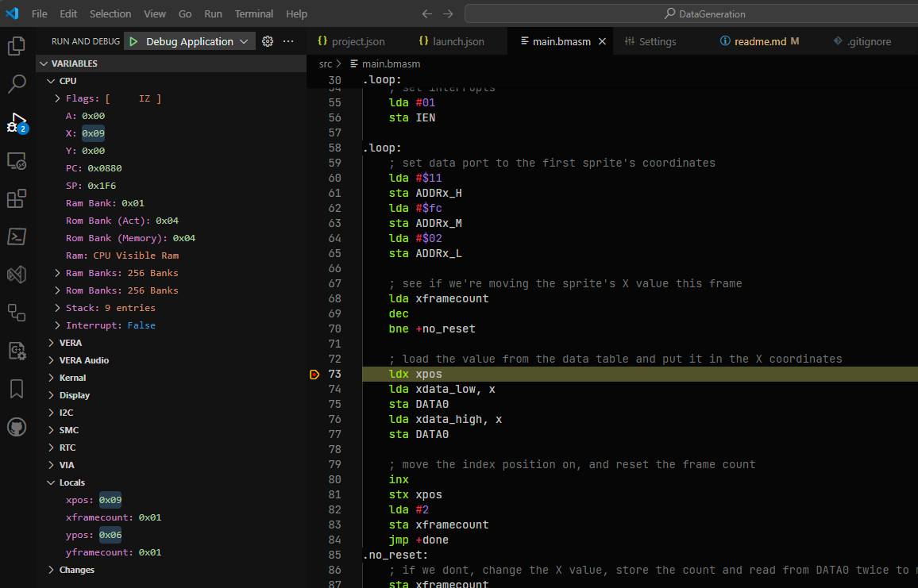Click the connected-squares activity bar icon
Screen dimensions: 918x588
tap(17, 313)
